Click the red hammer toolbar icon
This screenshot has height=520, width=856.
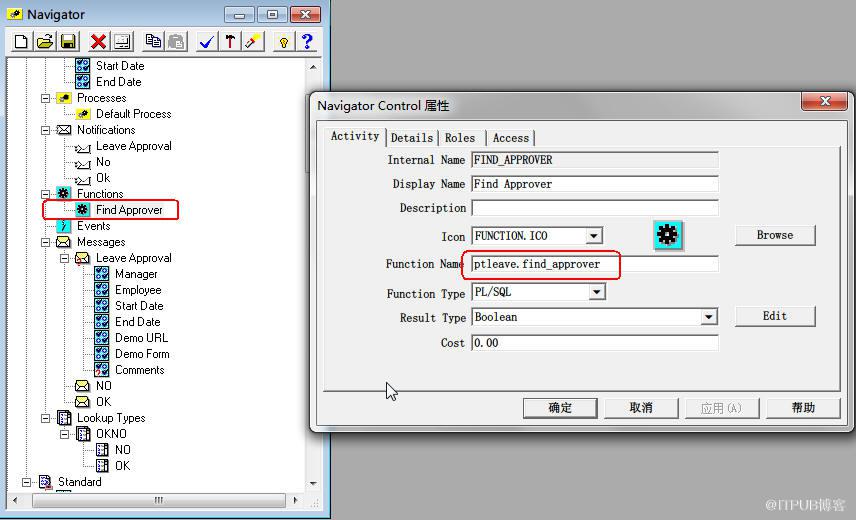(x=229, y=42)
